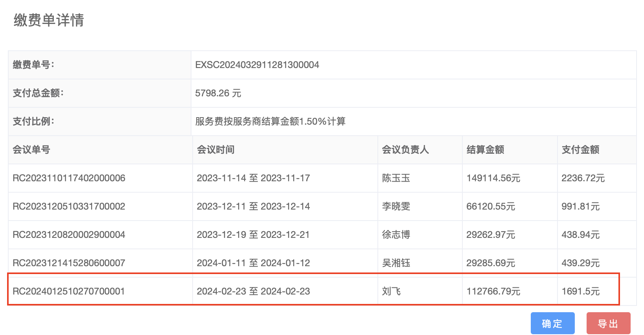The image size is (644, 335).
Task: Select meeting order RC2023121415280600007
Action: [69, 263]
